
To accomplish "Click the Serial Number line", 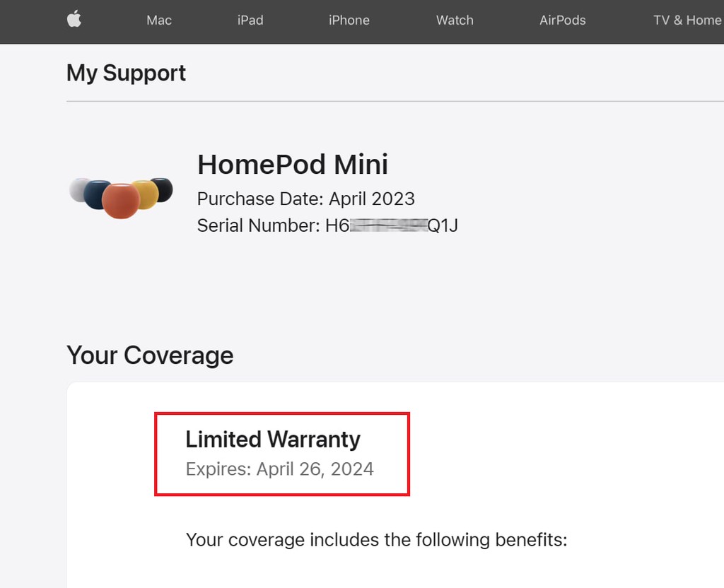I will pos(327,225).
